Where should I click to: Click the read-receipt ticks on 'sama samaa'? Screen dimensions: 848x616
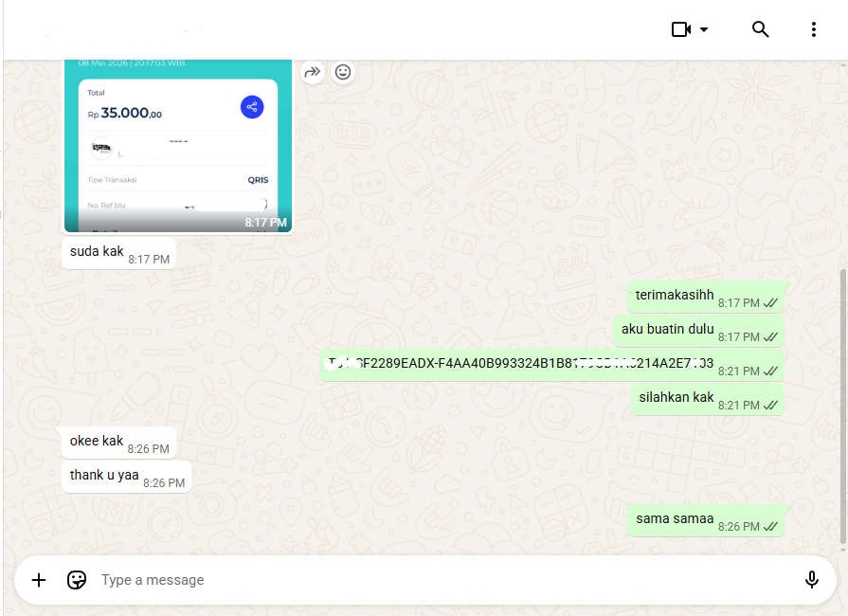tap(770, 526)
